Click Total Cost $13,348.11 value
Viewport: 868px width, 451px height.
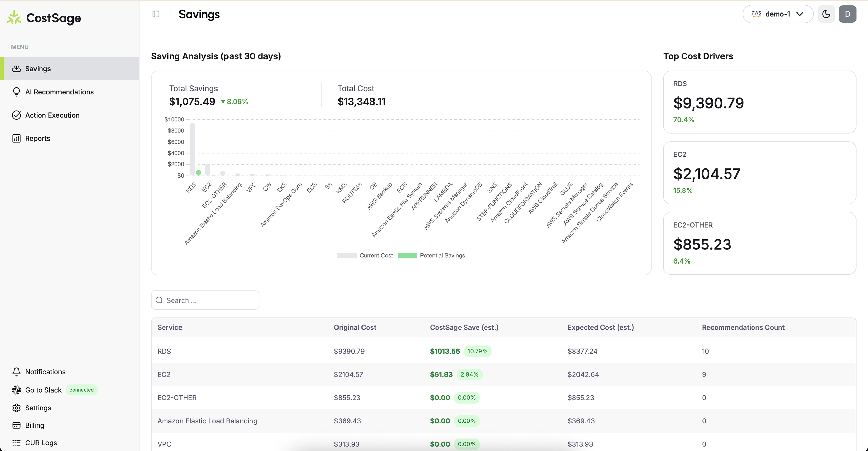coord(361,102)
